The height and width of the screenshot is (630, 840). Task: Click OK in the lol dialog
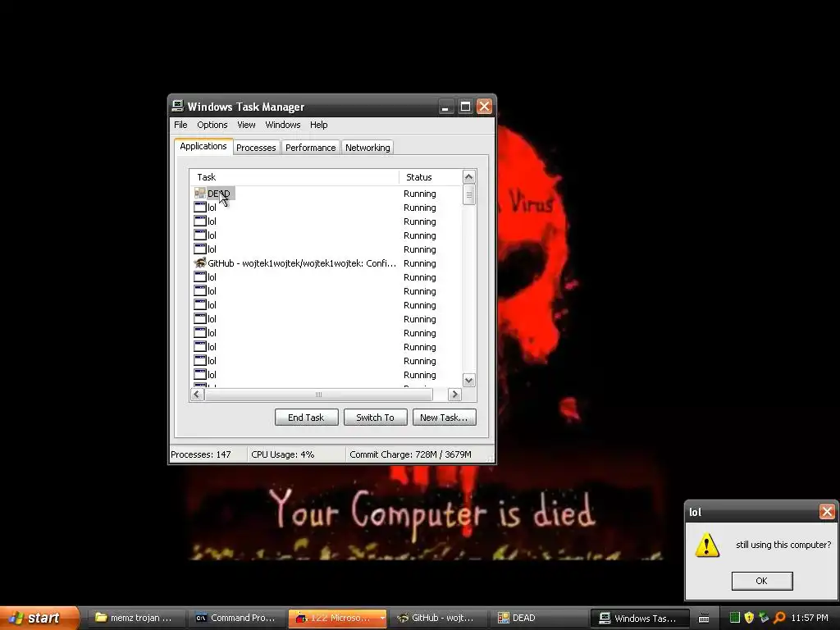(x=762, y=581)
